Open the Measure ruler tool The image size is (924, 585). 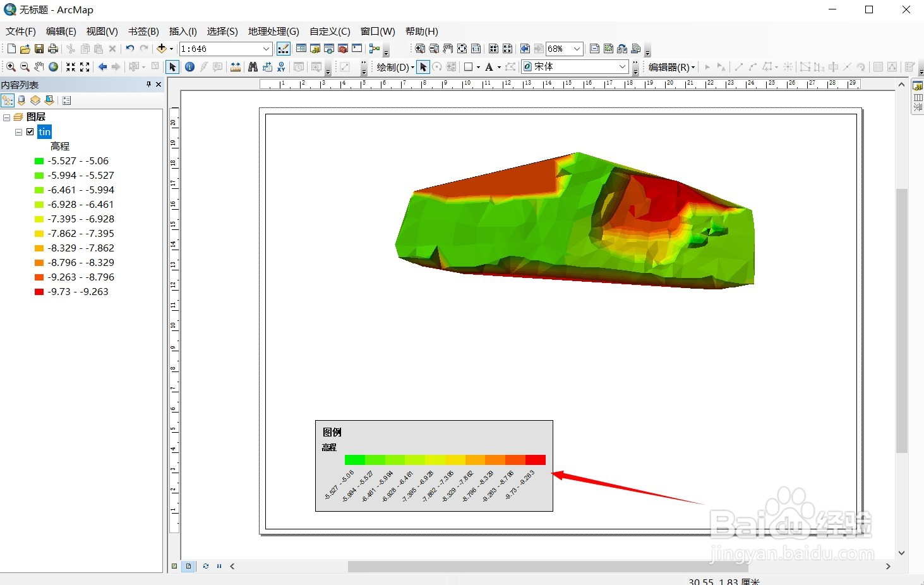coord(236,66)
